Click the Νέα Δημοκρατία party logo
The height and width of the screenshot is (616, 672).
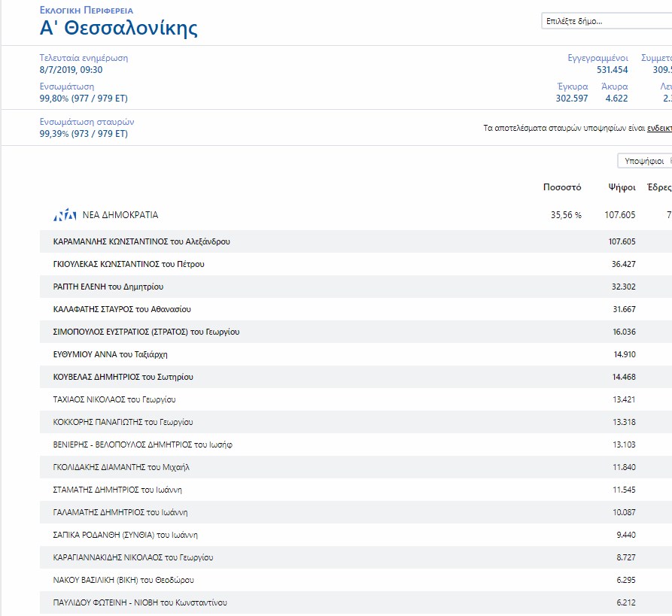65,216
